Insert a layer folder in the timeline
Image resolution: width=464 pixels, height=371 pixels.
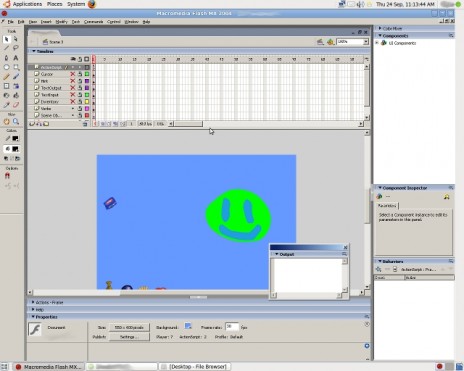pyautogui.click(x=46, y=124)
